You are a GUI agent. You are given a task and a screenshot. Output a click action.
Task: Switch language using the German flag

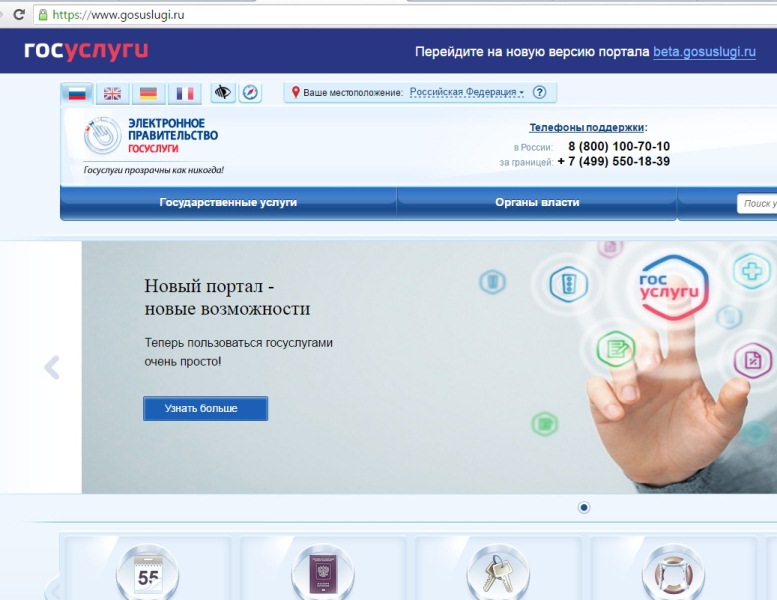point(149,93)
